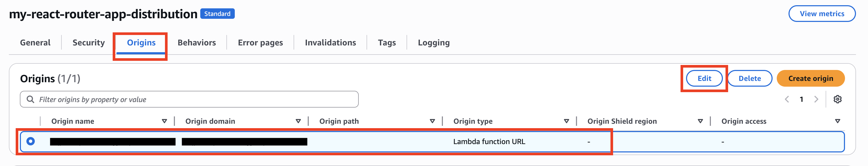Image resolution: width=868 pixels, height=166 pixels.
Task: Click the Delete origin button
Action: point(750,79)
